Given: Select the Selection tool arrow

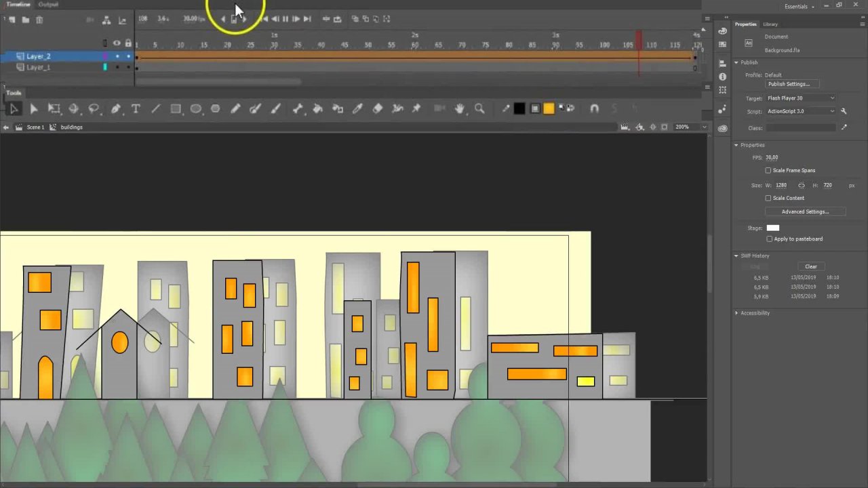Looking at the screenshot, I should 14,108.
